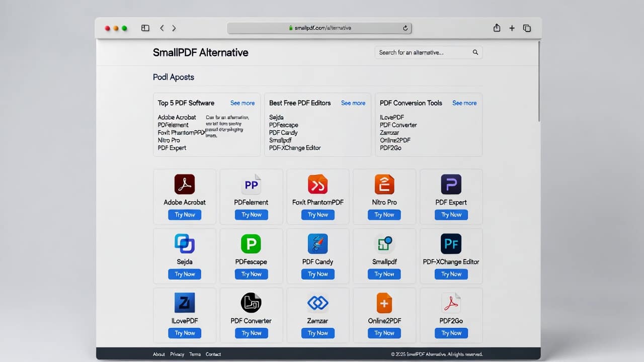Try Now for Nitro Pro
The height and width of the screenshot is (362, 644).
point(384,215)
